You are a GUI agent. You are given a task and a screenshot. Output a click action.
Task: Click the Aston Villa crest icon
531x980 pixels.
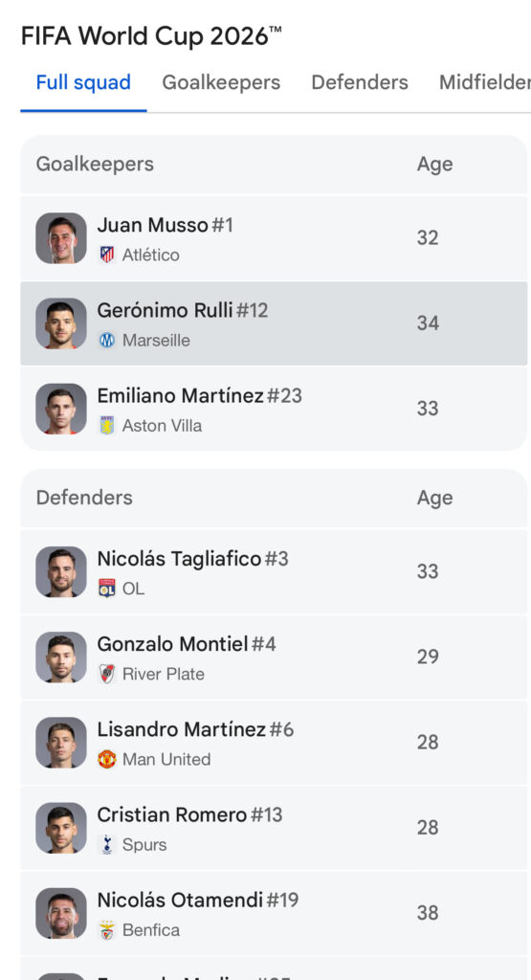click(x=107, y=426)
